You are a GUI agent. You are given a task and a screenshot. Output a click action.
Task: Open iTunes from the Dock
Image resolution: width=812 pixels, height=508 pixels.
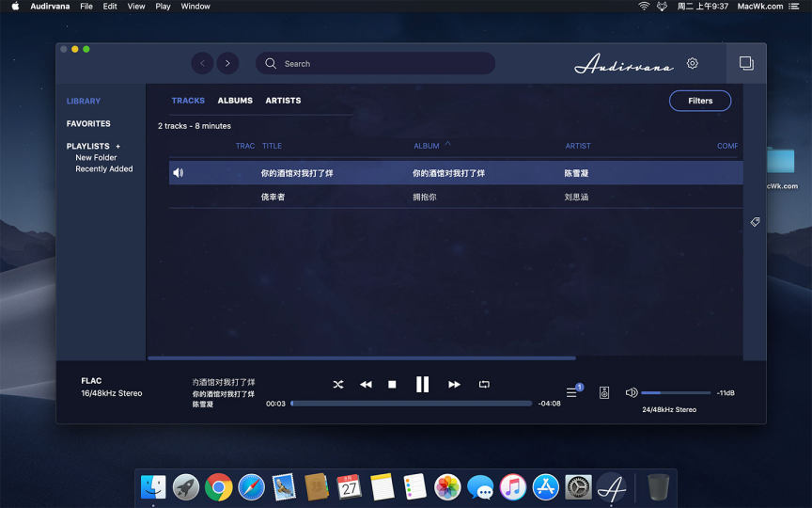[x=513, y=487]
